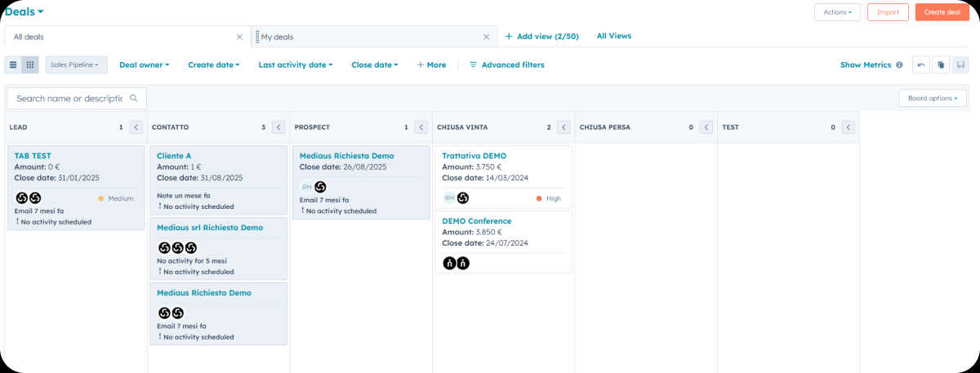Open the All Views link

coord(613,36)
